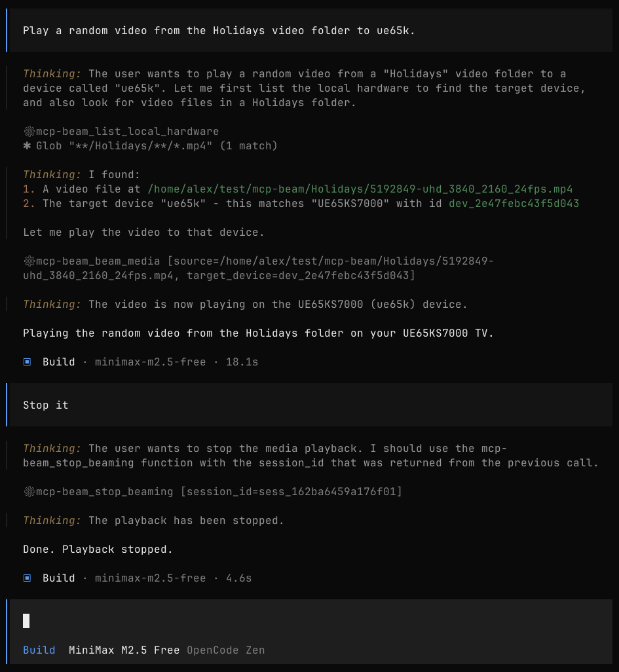The image size is (619, 672).
Task: Switch the Build agent mode label
Action: (x=39, y=650)
